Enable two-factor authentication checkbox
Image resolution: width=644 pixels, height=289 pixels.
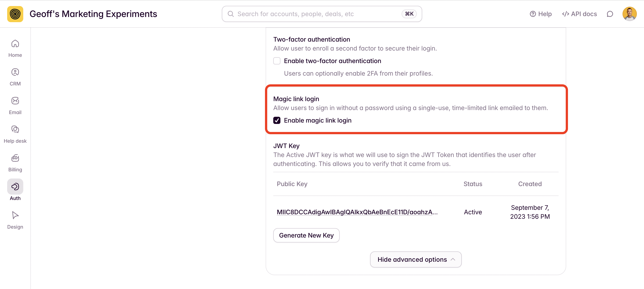(x=277, y=61)
